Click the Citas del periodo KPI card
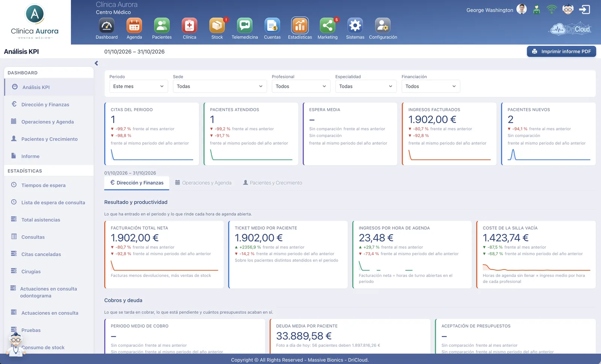 click(x=152, y=134)
